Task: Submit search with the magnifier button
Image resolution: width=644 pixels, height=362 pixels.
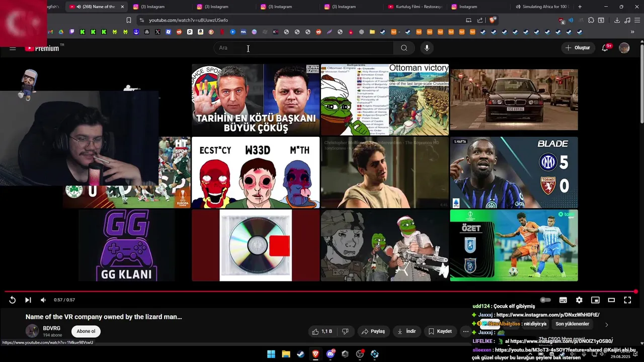Action: pyautogui.click(x=404, y=48)
